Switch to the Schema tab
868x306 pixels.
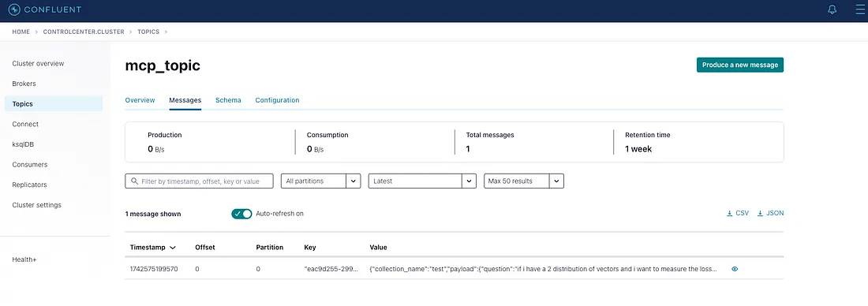228,100
